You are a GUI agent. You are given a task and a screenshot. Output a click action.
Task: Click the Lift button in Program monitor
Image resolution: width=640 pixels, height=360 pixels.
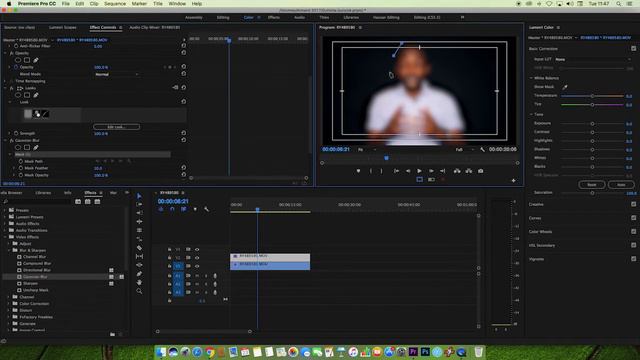coord(457,171)
